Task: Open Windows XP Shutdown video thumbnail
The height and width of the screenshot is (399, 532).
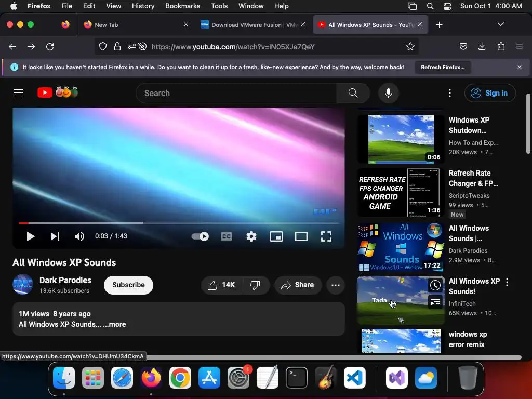Action: [401, 139]
